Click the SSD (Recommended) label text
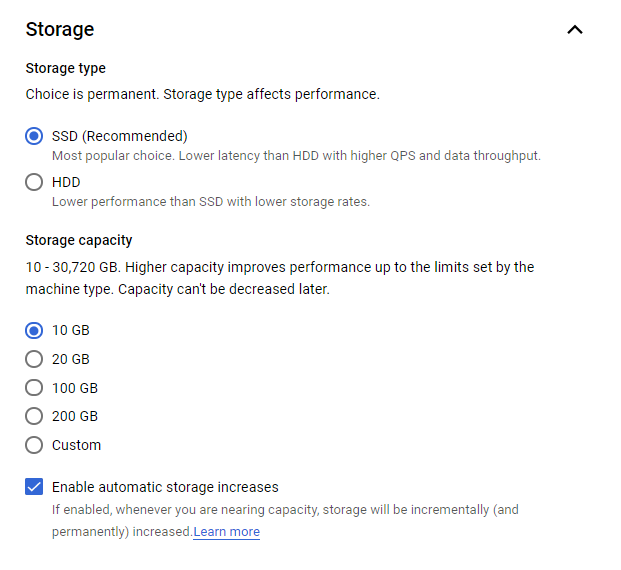621x570 pixels. pos(119,136)
